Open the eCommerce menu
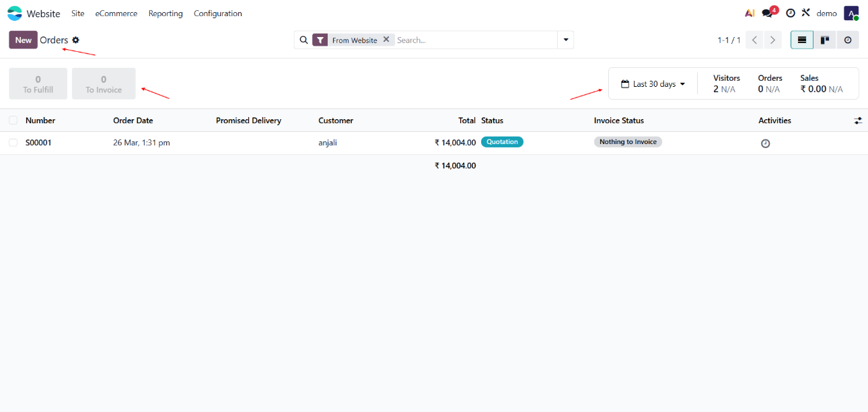The image size is (868, 412). click(116, 13)
